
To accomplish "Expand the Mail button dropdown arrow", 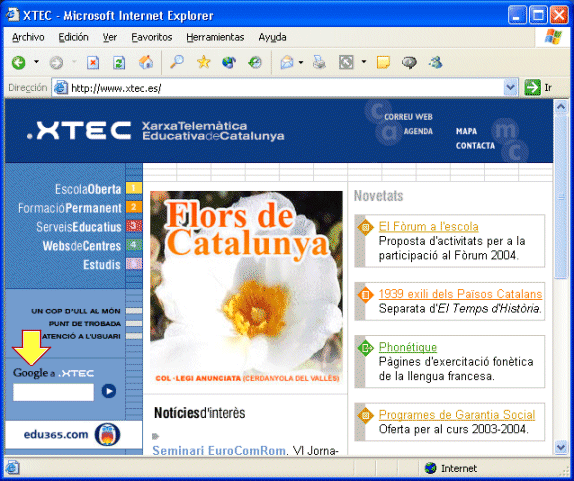I will click(x=301, y=62).
